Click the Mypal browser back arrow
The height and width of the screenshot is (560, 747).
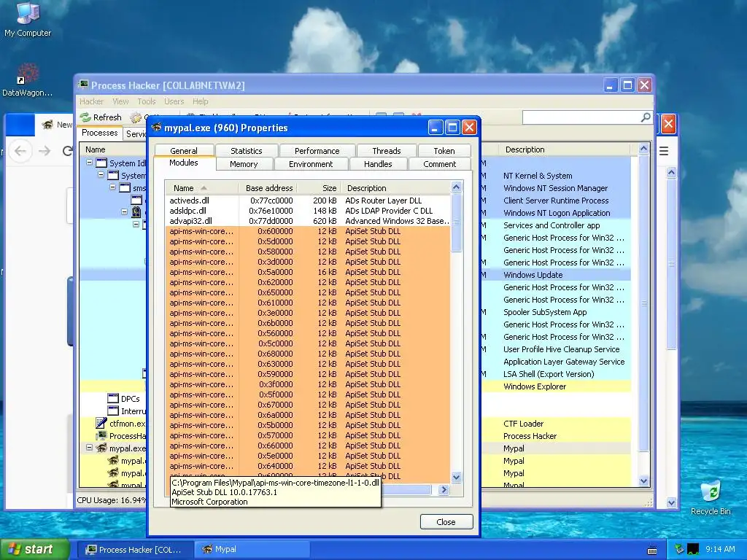tap(20, 151)
